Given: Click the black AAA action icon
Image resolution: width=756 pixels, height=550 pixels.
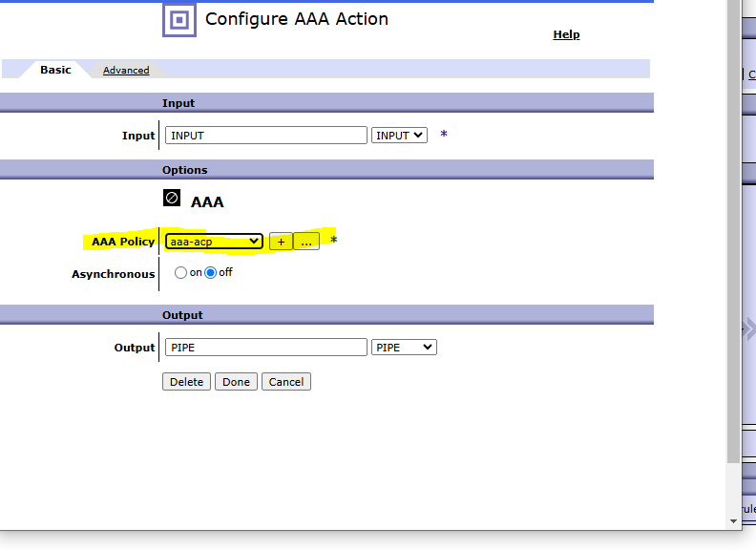Looking at the screenshot, I should click(x=172, y=198).
